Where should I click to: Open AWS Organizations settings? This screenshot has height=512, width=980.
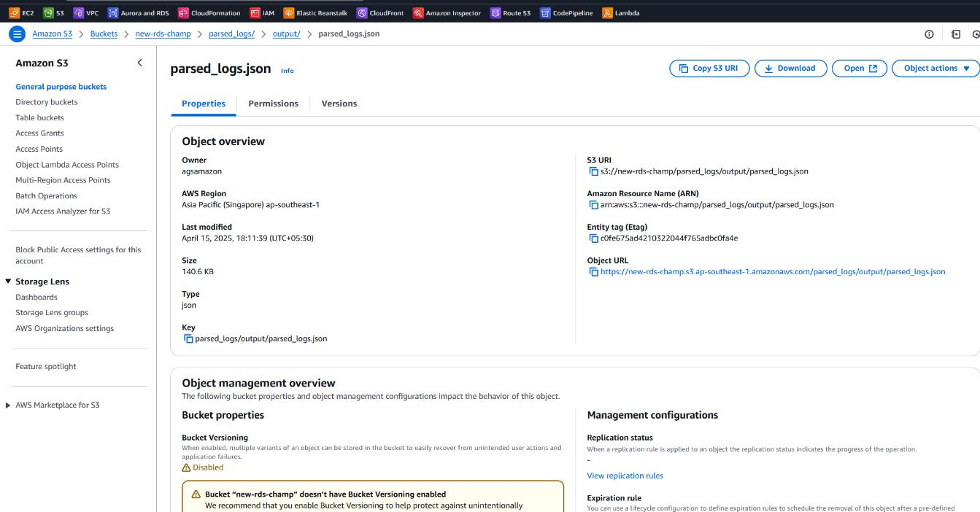(65, 329)
